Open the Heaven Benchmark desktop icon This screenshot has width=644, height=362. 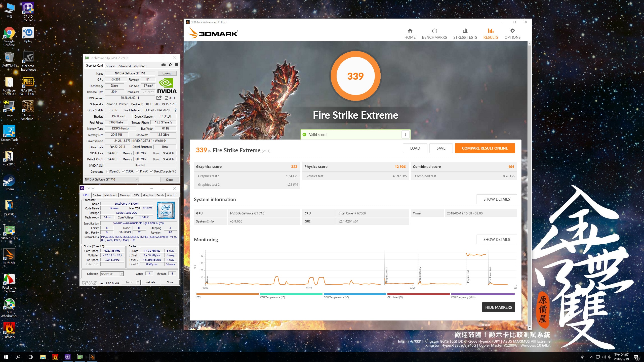pos(28,111)
